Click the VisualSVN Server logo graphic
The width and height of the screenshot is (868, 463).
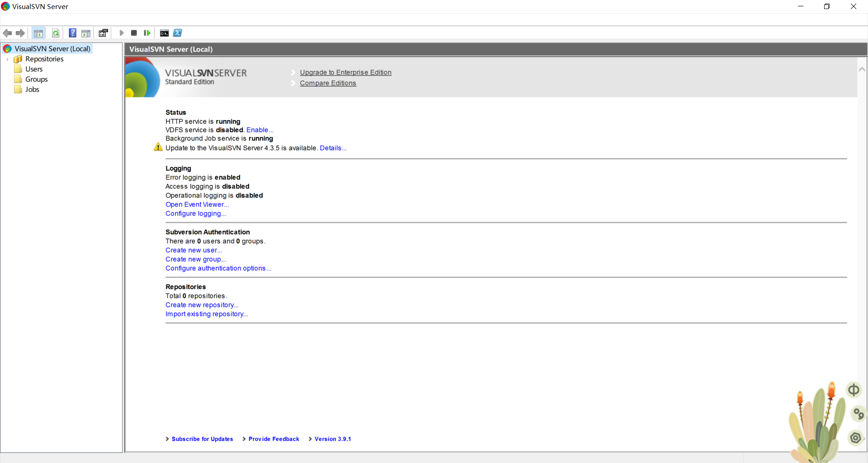coord(142,77)
